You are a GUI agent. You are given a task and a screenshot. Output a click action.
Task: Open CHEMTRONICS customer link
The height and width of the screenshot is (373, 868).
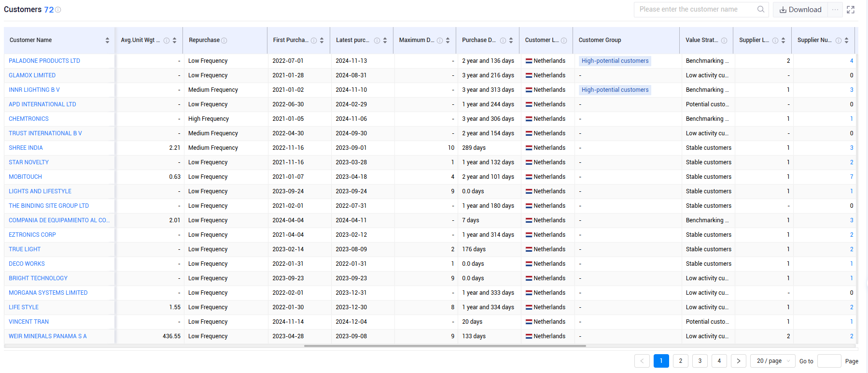pos(28,119)
